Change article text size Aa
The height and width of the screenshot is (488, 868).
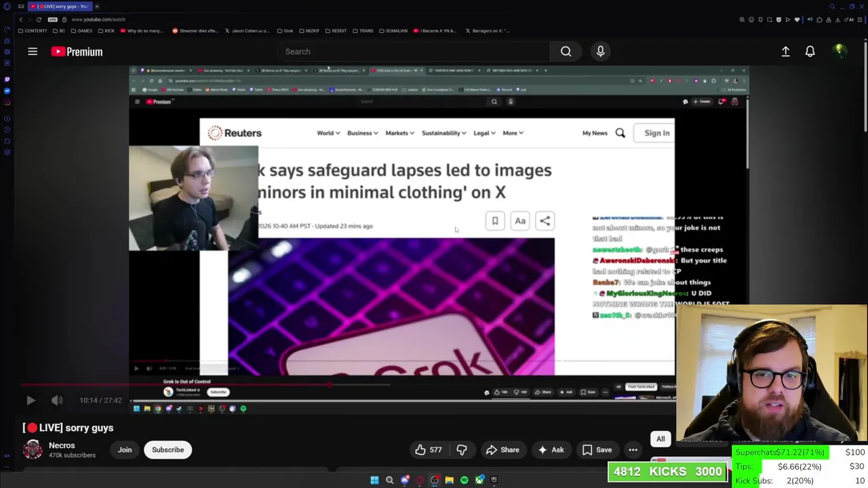pos(520,221)
